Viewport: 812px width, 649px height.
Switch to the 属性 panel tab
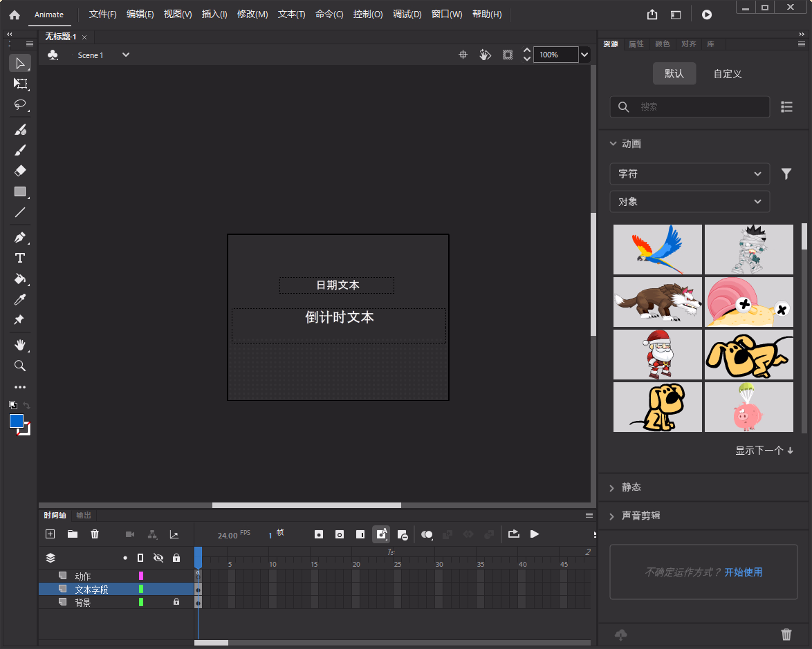coord(636,44)
